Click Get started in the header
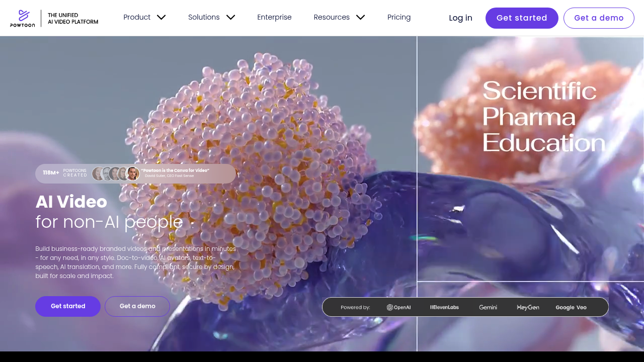The width and height of the screenshot is (644, 362). (x=522, y=18)
